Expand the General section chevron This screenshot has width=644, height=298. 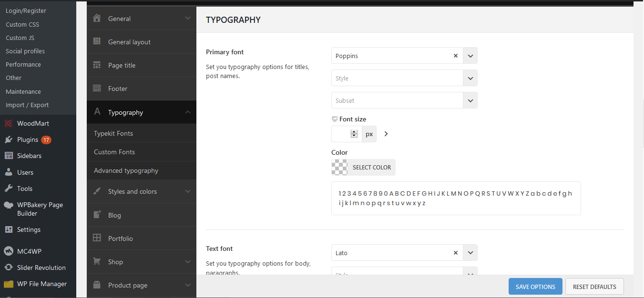(x=188, y=19)
